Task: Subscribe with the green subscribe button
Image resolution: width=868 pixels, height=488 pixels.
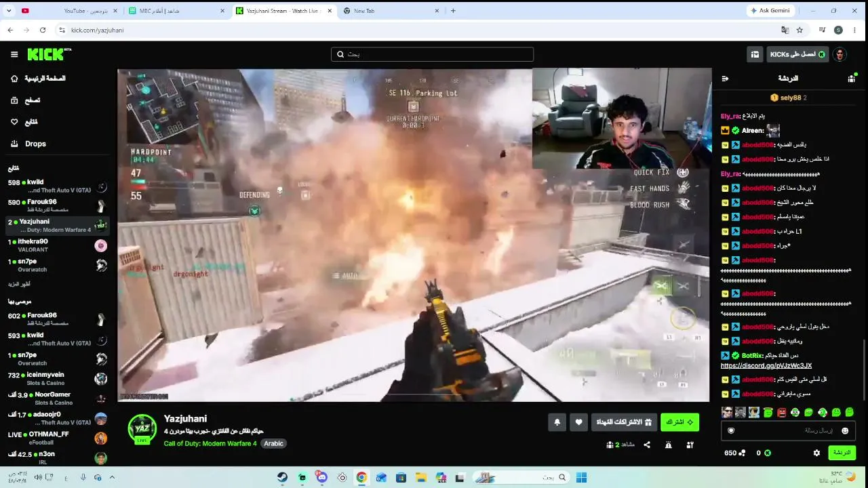Action: pos(679,422)
